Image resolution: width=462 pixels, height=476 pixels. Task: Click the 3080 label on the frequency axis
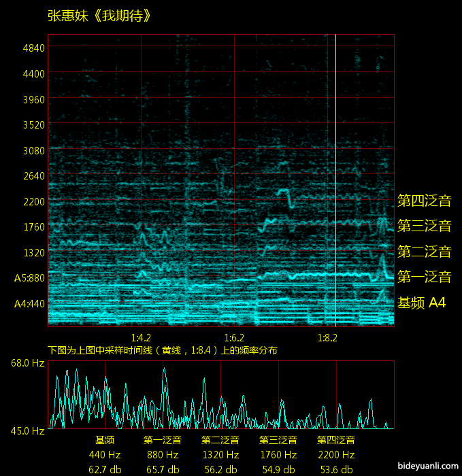33,150
